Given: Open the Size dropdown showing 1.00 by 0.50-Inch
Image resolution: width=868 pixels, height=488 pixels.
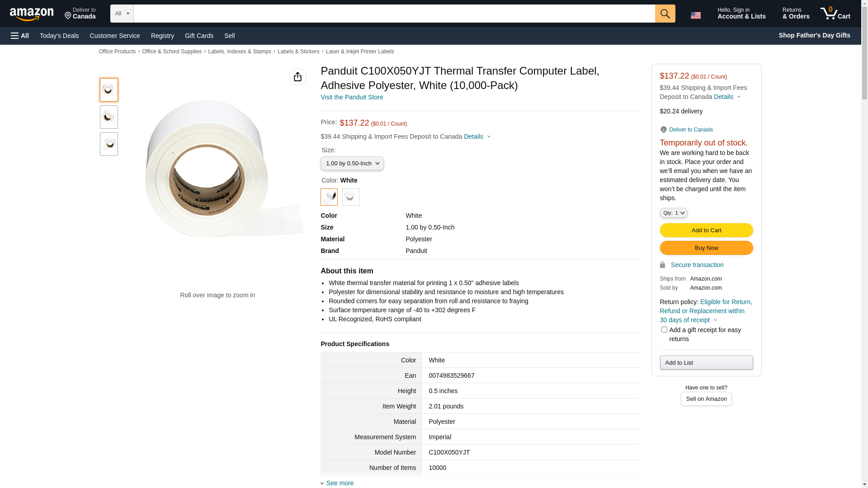Looking at the screenshot, I should [x=352, y=163].
